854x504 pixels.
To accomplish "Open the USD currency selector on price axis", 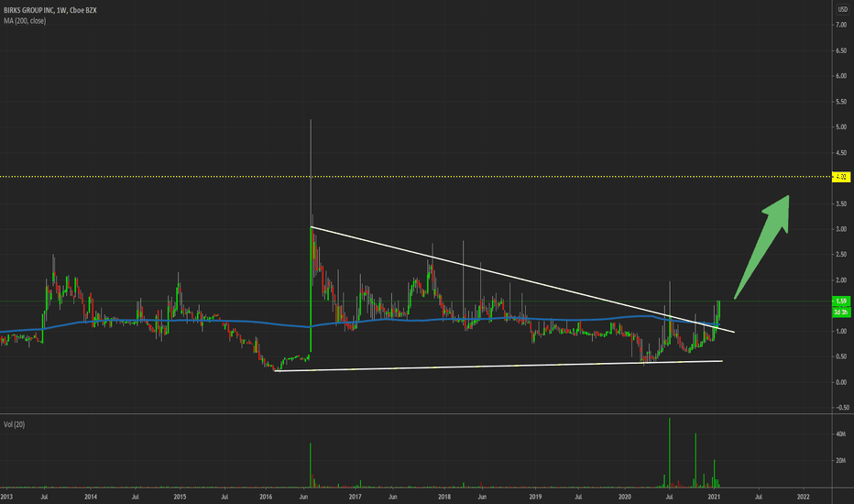I will coord(842,10).
